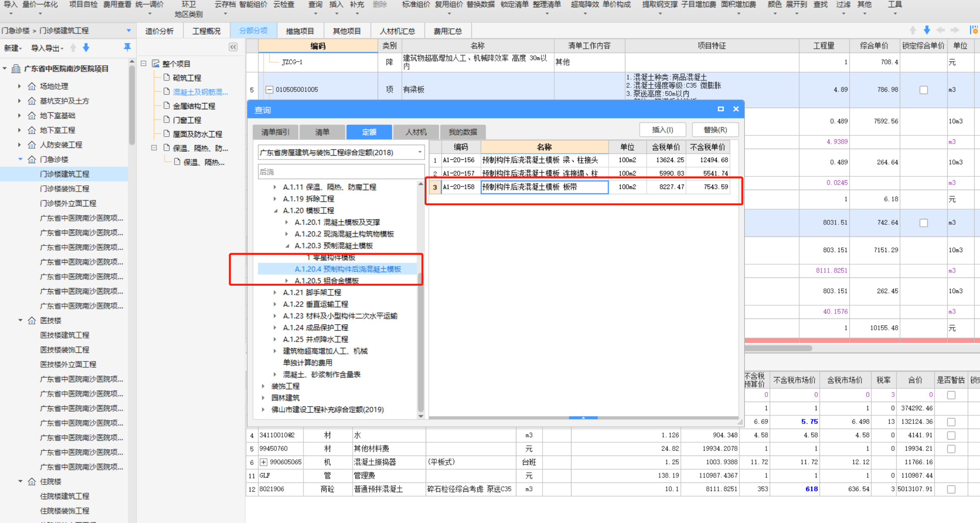
Task: Open the 费用汇总 tab
Action: click(x=448, y=31)
